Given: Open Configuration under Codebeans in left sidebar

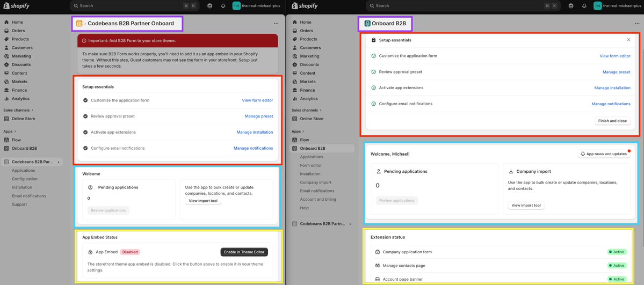Looking at the screenshot, I should 25,179.
